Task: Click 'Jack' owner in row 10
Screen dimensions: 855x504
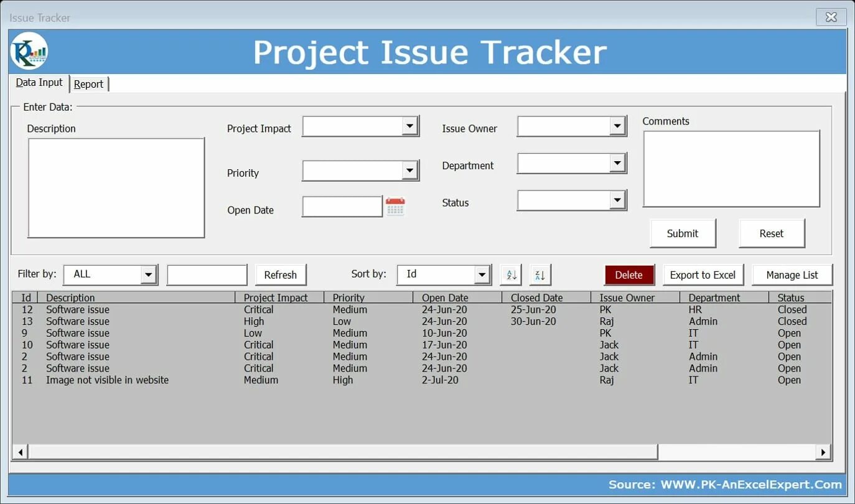Action: pyautogui.click(x=609, y=345)
